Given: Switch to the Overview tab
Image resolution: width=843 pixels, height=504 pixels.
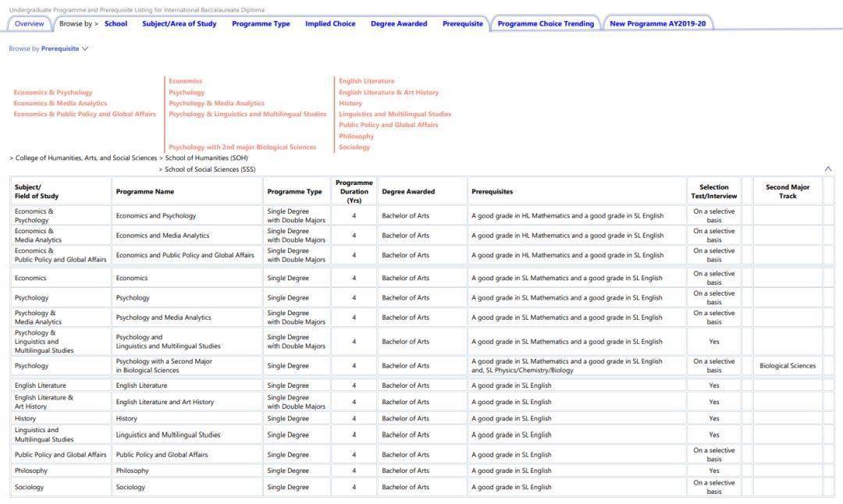Looking at the screenshot, I should point(29,24).
